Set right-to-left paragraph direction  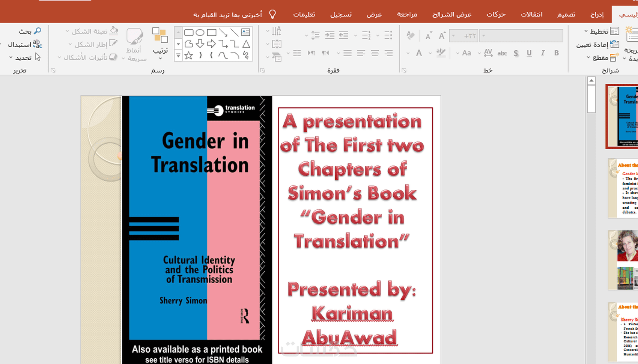coord(325,53)
